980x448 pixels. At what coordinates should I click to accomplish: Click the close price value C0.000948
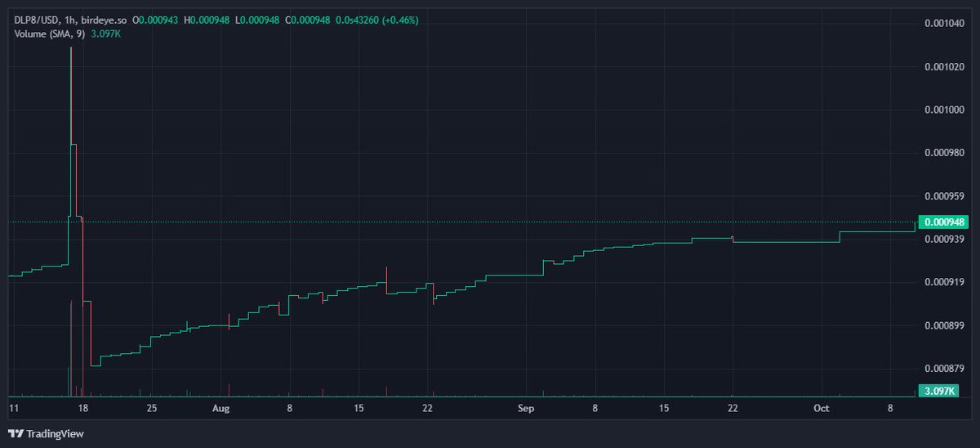(x=308, y=20)
